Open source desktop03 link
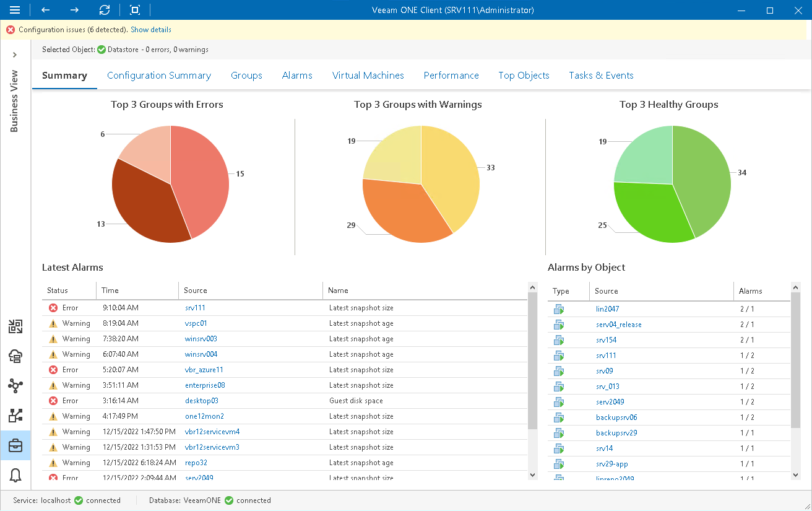The height and width of the screenshot is (511, 812). coord(202,401)
